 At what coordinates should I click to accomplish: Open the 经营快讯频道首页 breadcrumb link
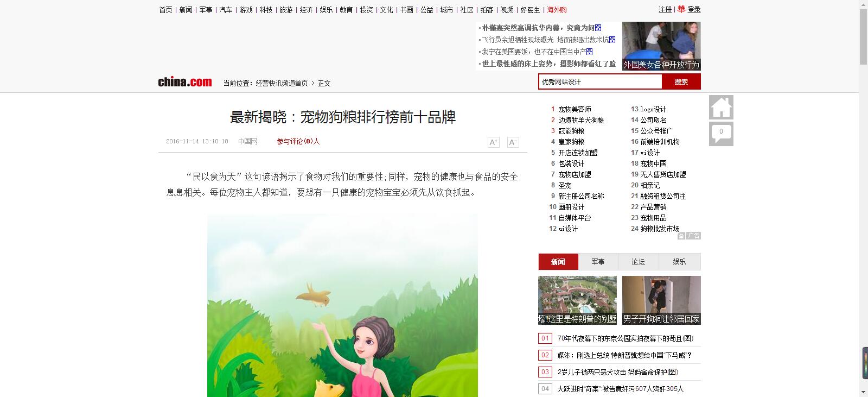pos(282,83)
